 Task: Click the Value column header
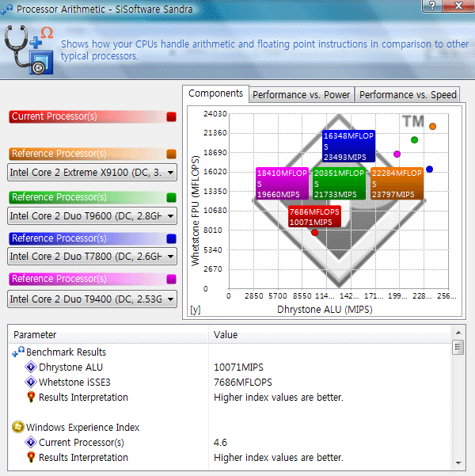[x=330, y=335]
